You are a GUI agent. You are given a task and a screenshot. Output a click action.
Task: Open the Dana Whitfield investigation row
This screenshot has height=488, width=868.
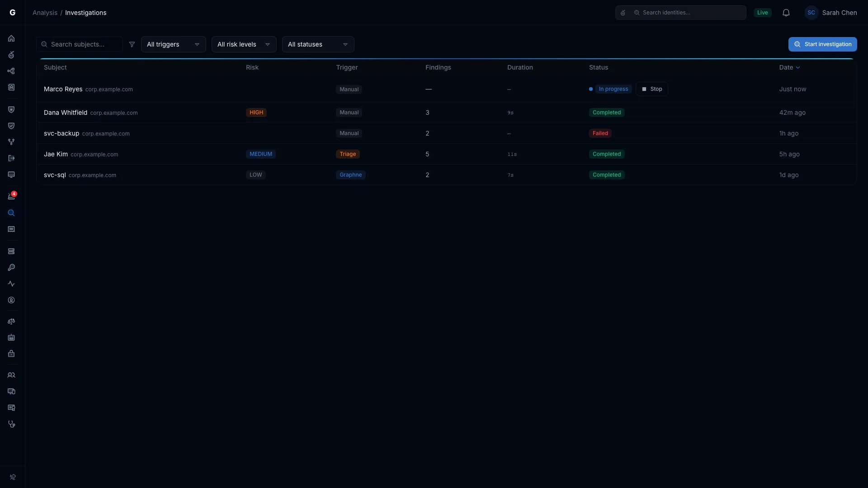click(447, 113)
